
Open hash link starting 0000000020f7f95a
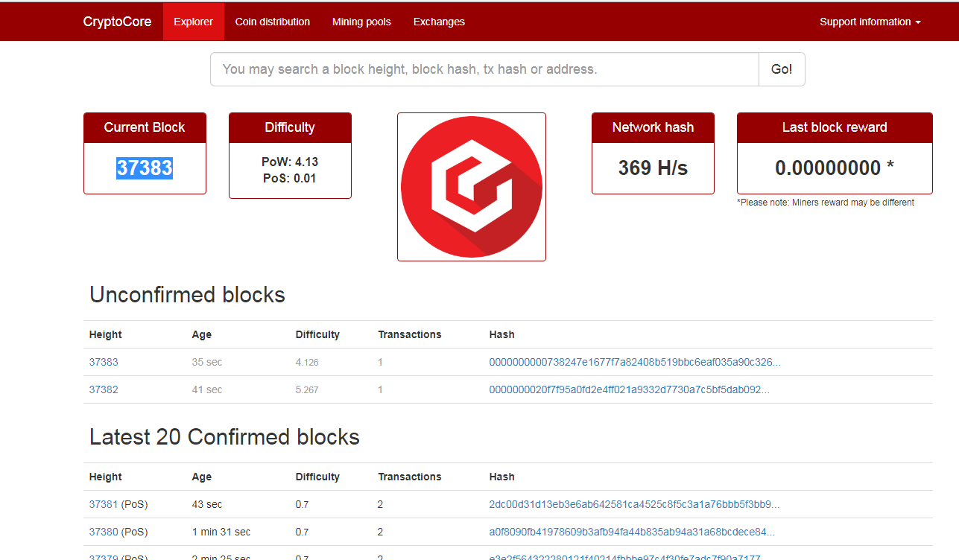pos(630,389)
